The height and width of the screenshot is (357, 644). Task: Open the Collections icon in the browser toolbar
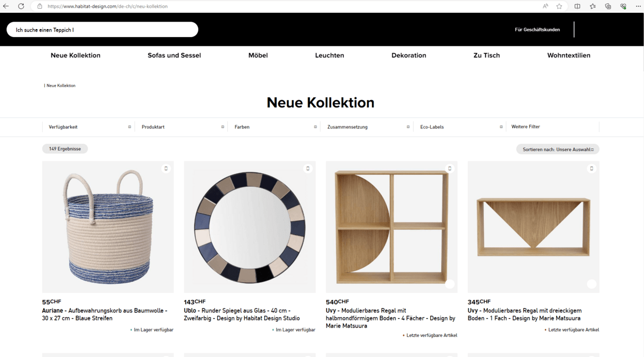click(608, 6)
